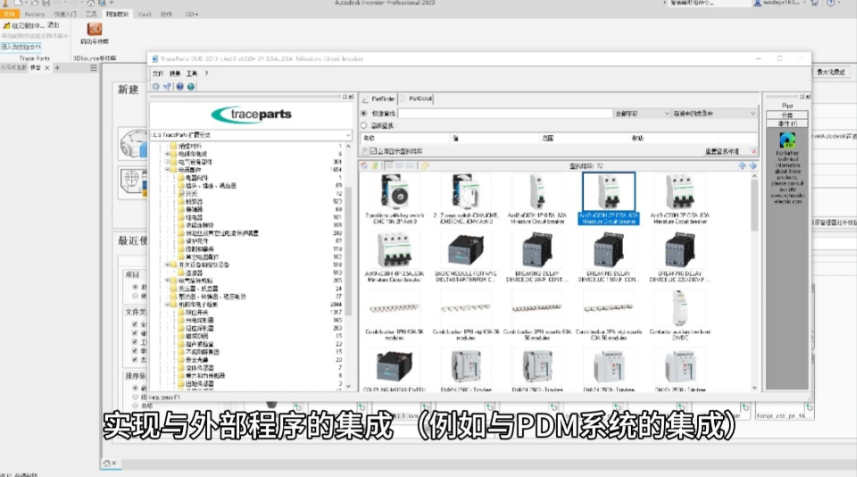Click the 开关 magnifier tree item
The height and width of the screenshot is (477, 857).
(x=189, y=193)
